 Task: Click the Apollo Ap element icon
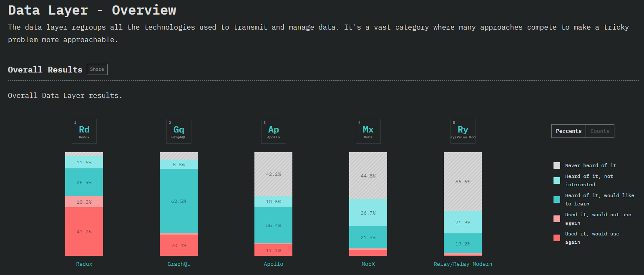pos(274,131)
